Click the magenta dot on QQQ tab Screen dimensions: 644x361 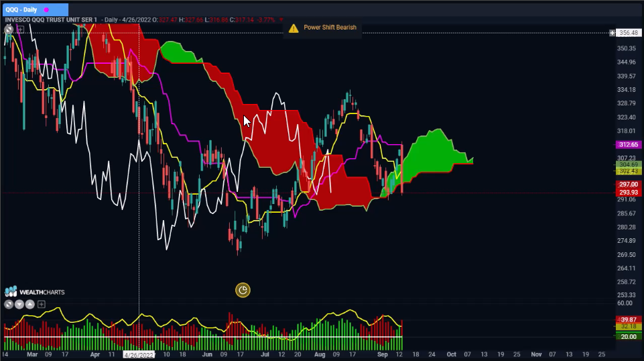(46, 10)
